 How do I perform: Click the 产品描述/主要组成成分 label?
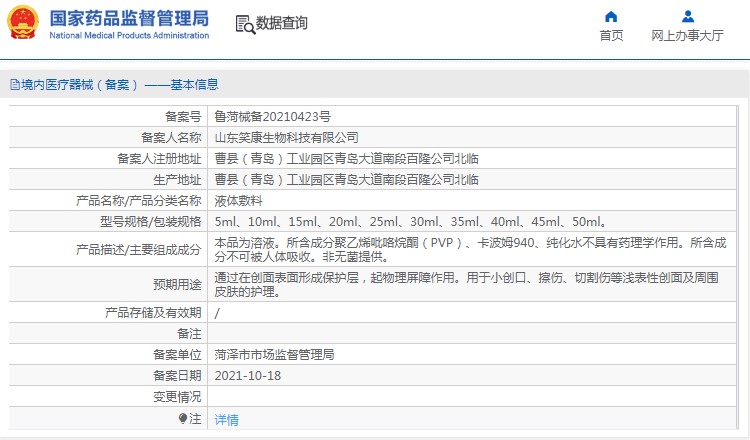click(139, 249)
